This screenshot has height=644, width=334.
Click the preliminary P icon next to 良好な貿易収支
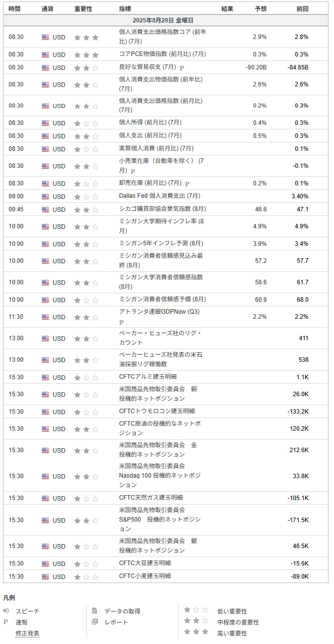[x=182, y=67]
